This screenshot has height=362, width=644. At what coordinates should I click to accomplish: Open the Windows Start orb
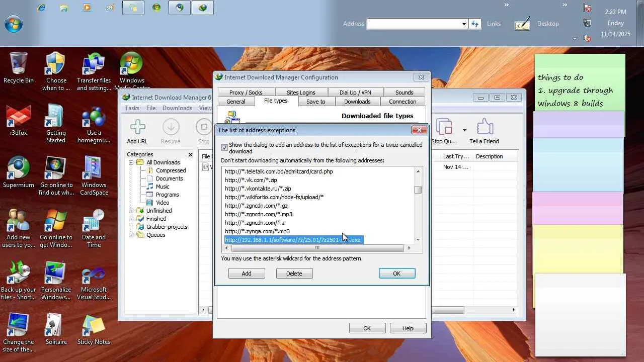(x=14, y=24)
